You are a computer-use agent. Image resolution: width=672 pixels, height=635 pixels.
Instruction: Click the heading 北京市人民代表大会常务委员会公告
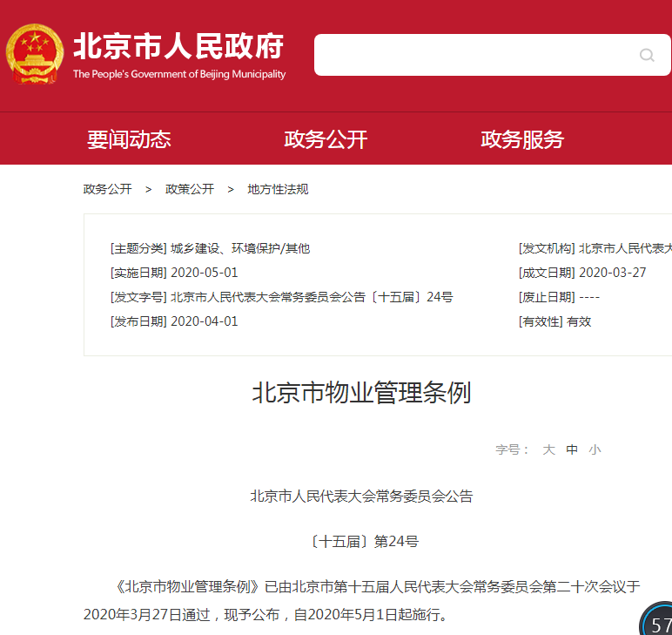(x=362, y=497)
